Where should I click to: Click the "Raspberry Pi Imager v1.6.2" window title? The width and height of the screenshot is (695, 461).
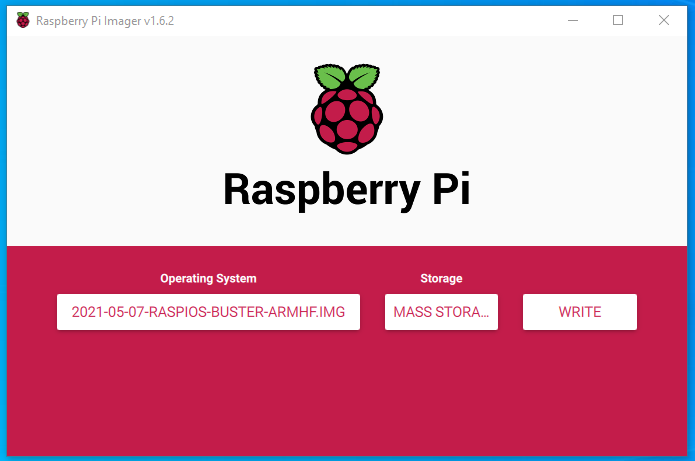click(x=105, y=21)
